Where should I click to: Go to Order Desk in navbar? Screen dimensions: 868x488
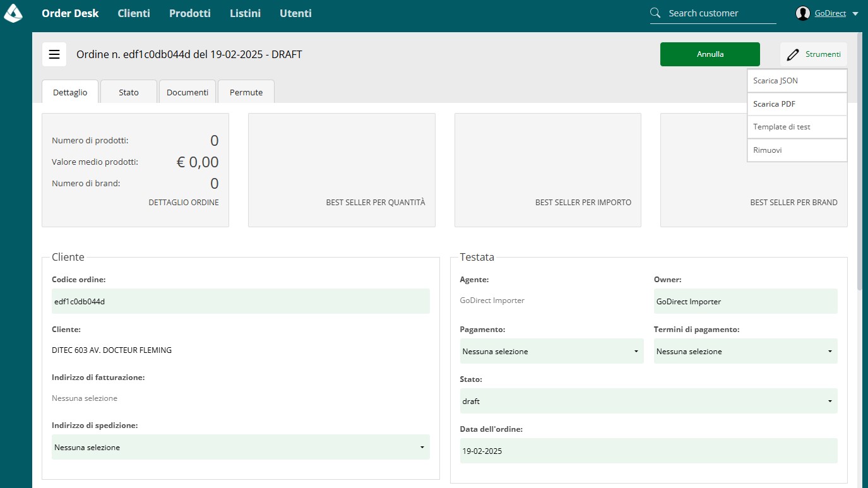[x=70, y=13]
